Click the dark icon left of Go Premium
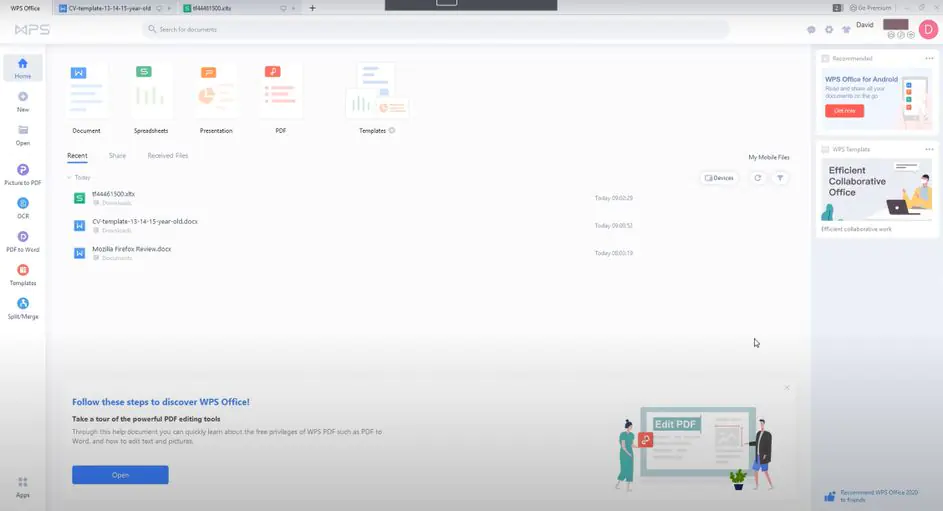 (838, 8)
